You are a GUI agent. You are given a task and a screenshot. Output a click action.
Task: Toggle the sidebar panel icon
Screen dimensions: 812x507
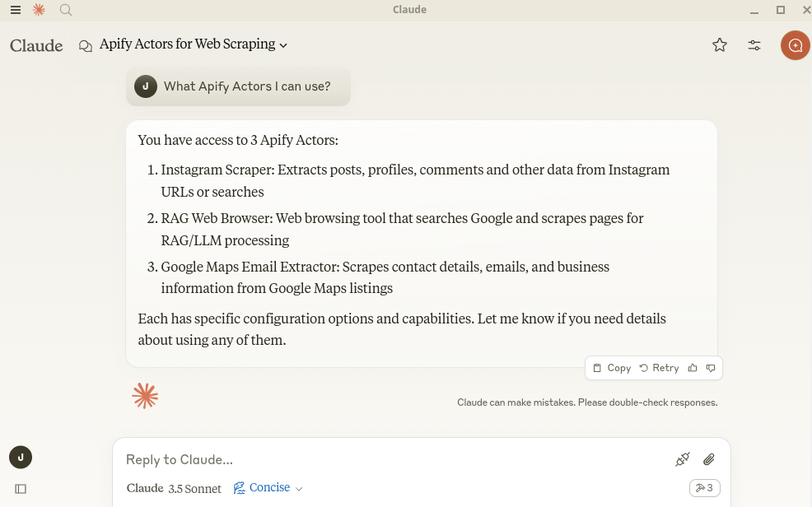coord(21,489)
